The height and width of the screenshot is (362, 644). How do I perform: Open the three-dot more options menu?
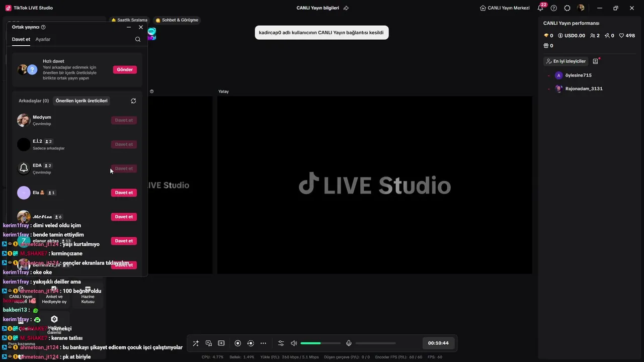click(263, 343)
